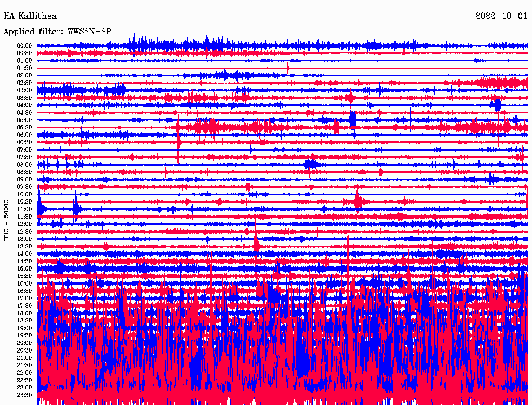Select the 13:30 time label

point(24,246)
